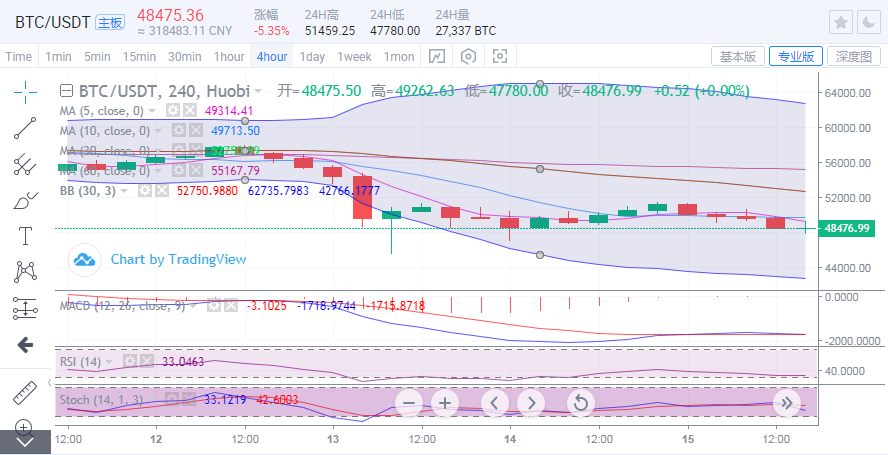Switch to 基本版 basic view
This screenshot has width=888, height=455.
click(738, 56)
